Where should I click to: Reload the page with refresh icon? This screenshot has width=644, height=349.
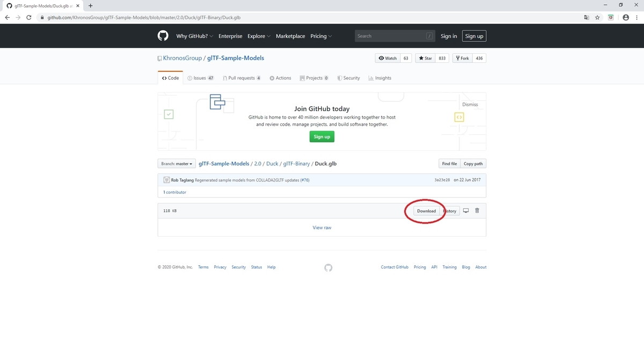coord(28,17)
